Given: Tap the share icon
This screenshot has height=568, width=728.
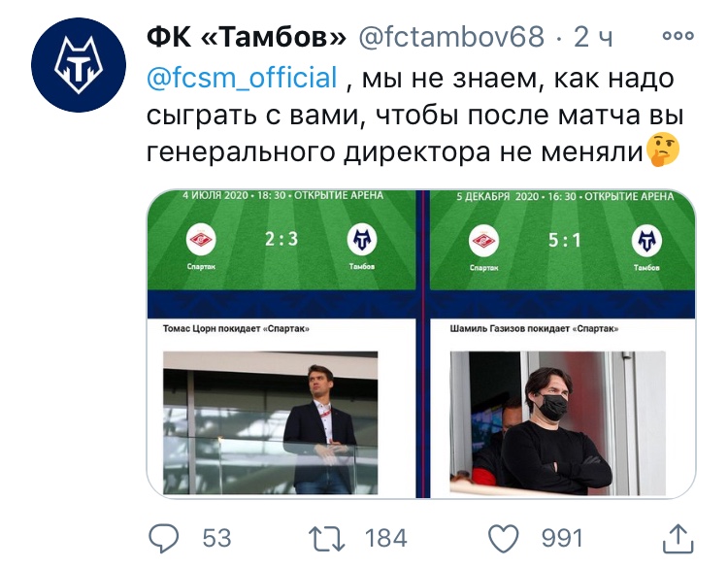Looking at the screenshot, I should coord(678,537).
